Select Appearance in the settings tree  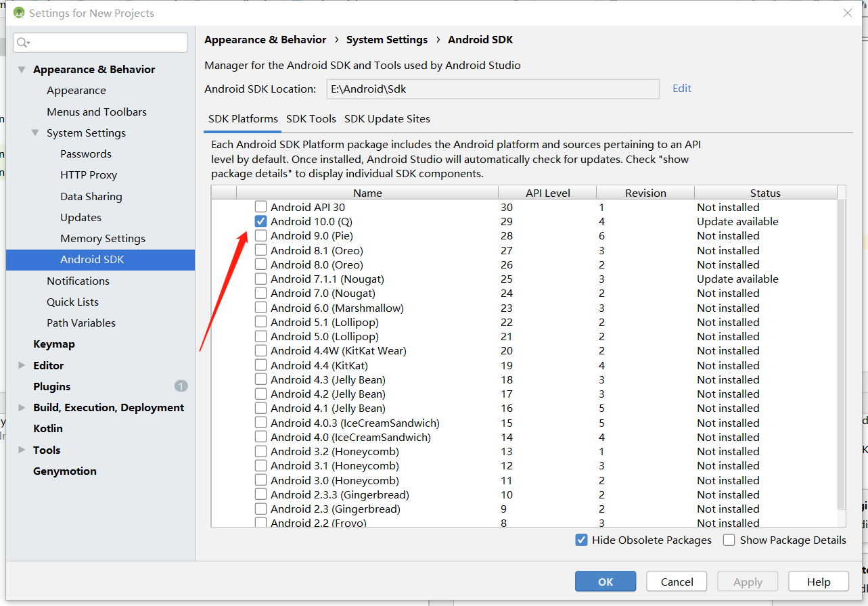tap(76, 91)
